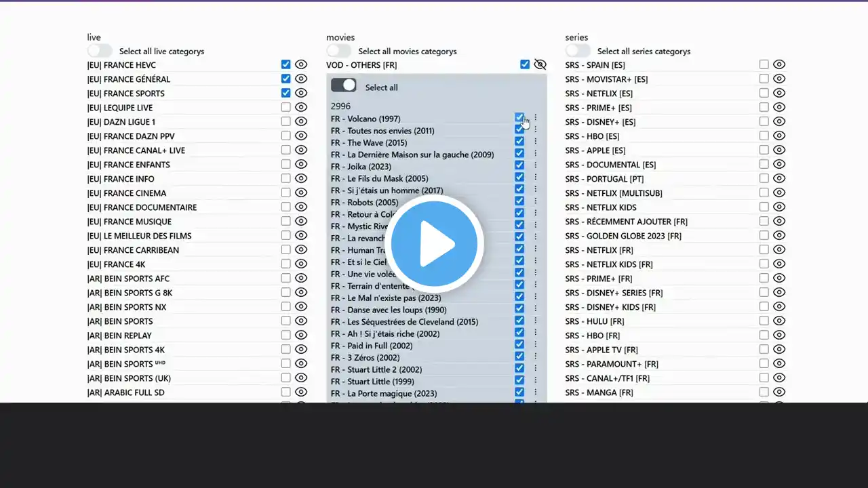The height and width of the screenshot is (488, 868).
Task: Click eye icon for SRS - HBO [ES]
Action: (x=779, y=136)
